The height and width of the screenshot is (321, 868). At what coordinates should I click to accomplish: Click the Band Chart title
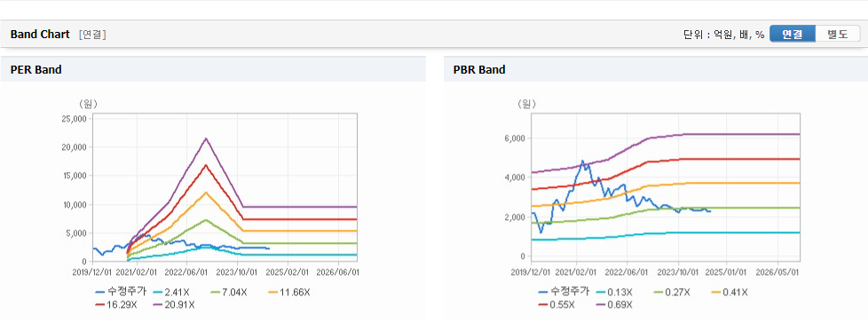(40, 35)
